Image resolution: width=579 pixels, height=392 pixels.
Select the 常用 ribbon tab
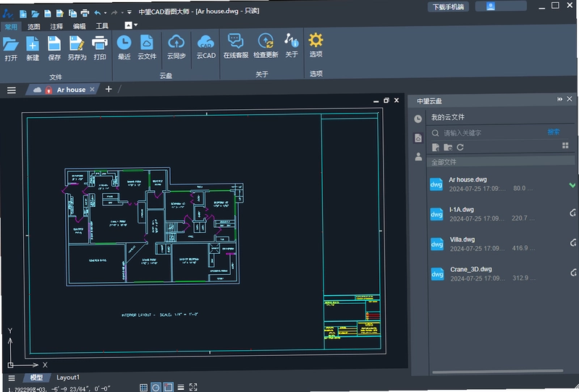[x=11, y=27]
